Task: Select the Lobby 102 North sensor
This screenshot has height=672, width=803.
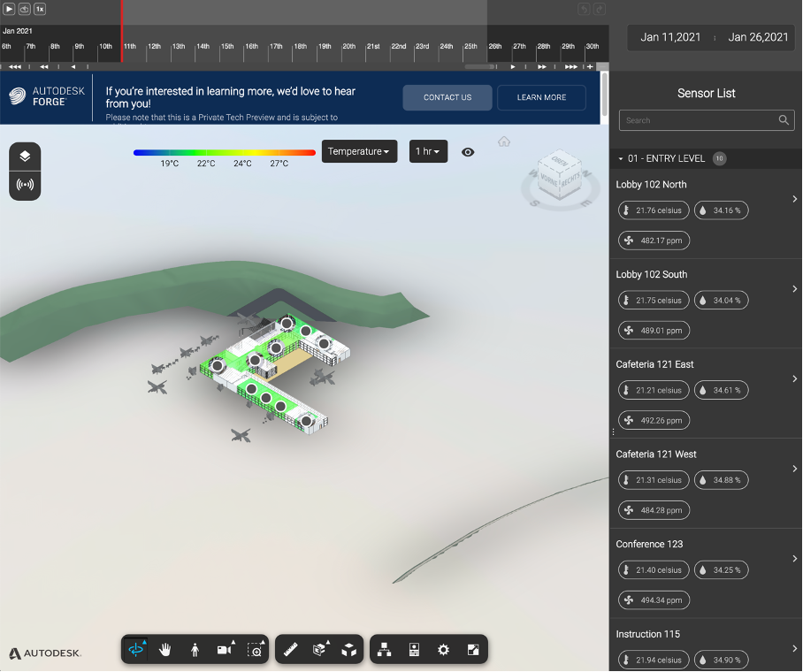Action: pos(652,185)
